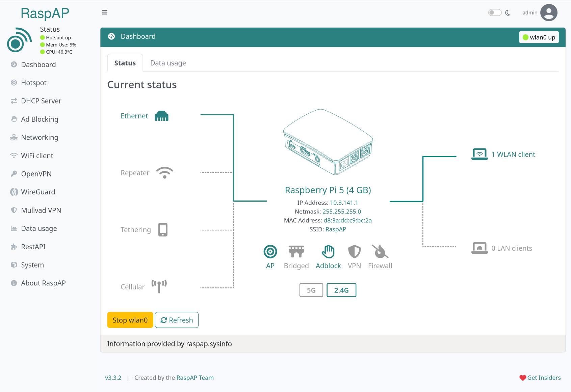Viewport: 571px width, 392px height.
Task: Click the RaspAP hotspot status signal icon
Action: pos(20,40)
